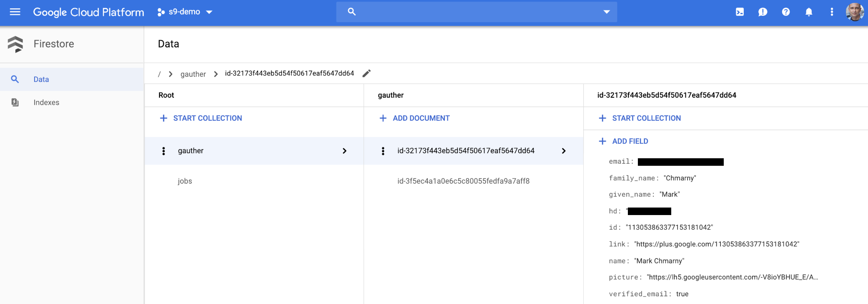Click plus icon in document START COLLECTION
The image size is (868, 304).
click(602, 118)
